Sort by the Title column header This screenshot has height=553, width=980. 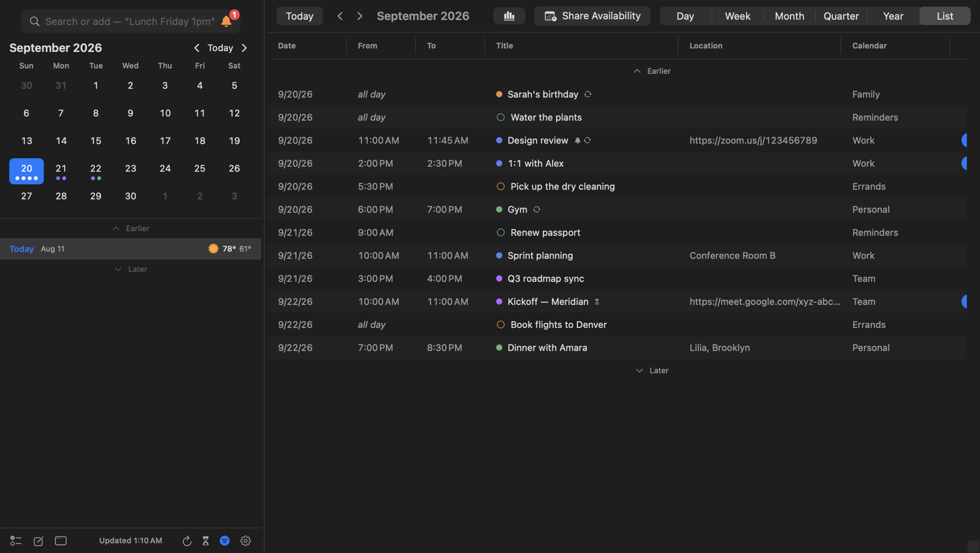pyautogui.click(x=505, y=45)
